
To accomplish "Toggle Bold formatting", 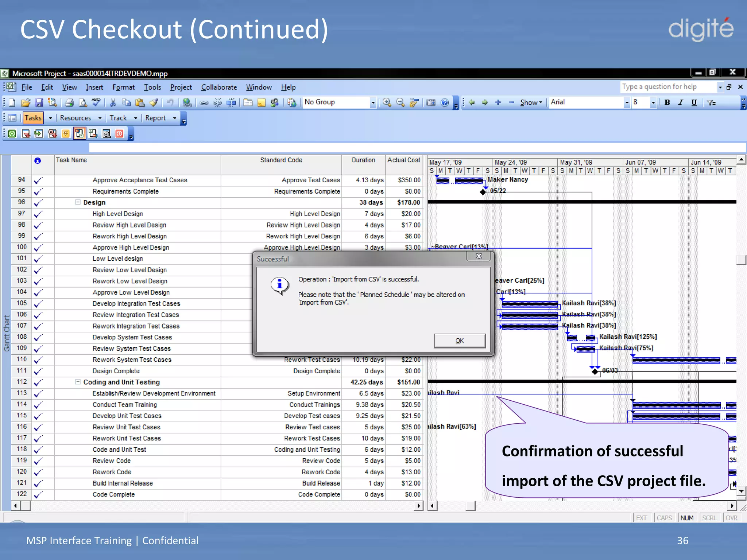I will coord(667,102).
